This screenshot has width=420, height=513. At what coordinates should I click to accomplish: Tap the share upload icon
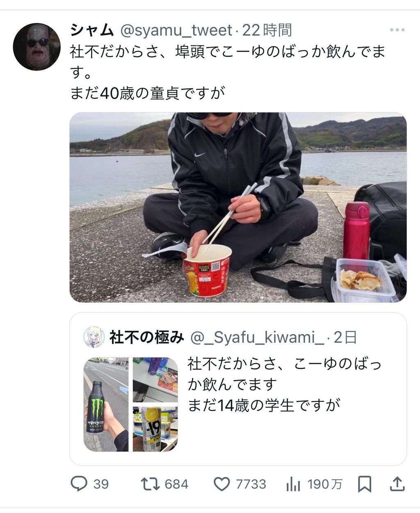pos(397,484)
